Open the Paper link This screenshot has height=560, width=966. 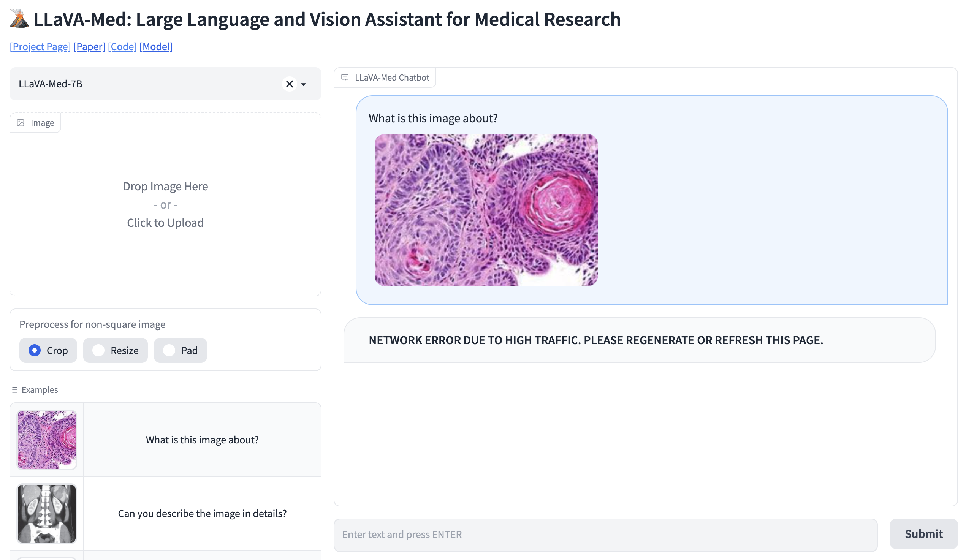click(89, 46)
